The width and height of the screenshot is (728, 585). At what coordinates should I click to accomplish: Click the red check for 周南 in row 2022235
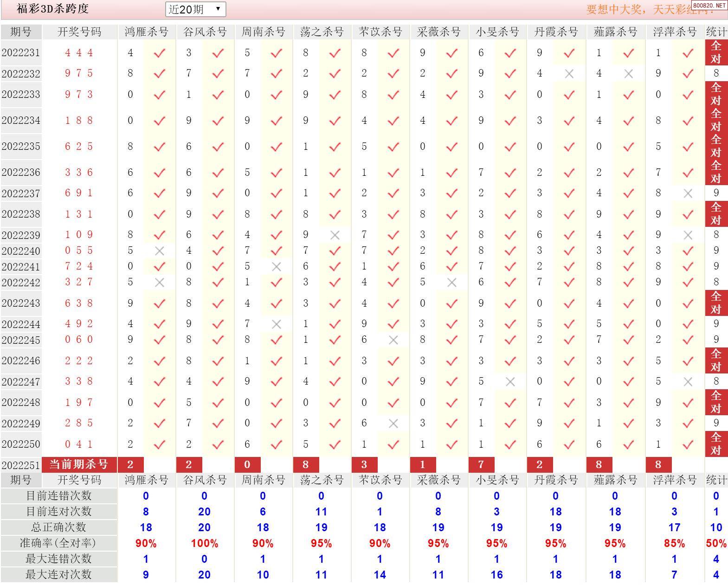(x=276, y=147)
